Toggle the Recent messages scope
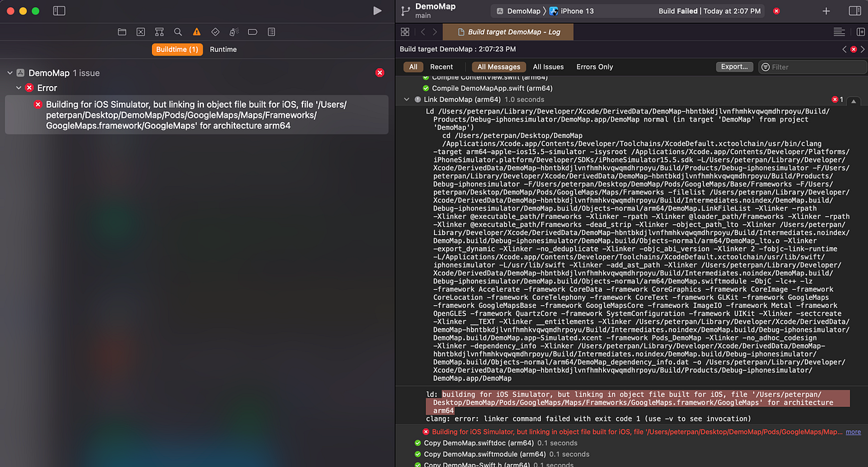This screenshot has width=868, height=467. coord(442,66)
